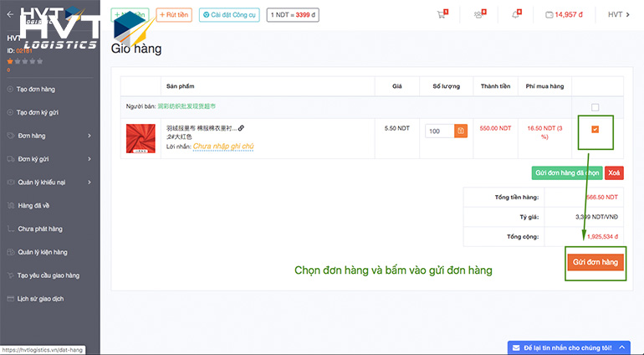The image size is (644, 355).
Task: Open Để lại tin nhắn cho chúng tôi chat
Action: [569, 347]
